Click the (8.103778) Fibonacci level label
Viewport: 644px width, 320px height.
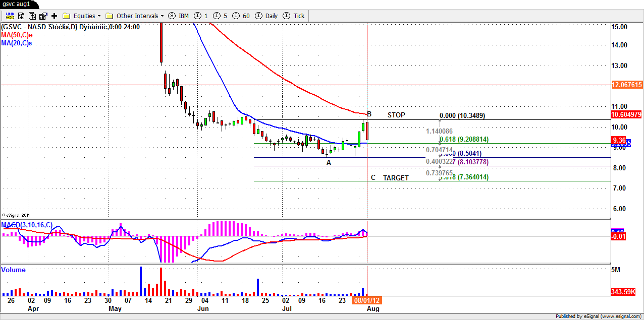(x=474, y=162)
